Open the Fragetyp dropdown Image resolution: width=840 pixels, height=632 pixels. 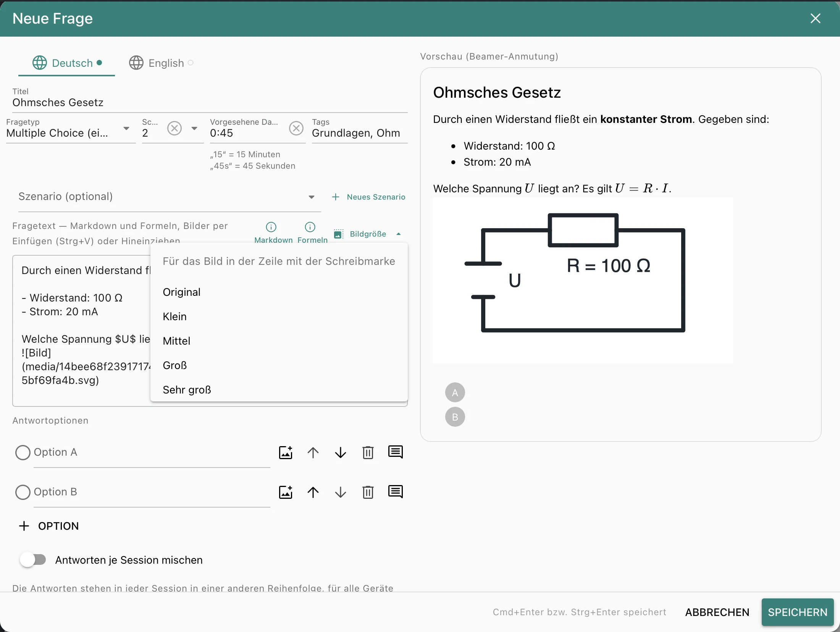[71, 130]
